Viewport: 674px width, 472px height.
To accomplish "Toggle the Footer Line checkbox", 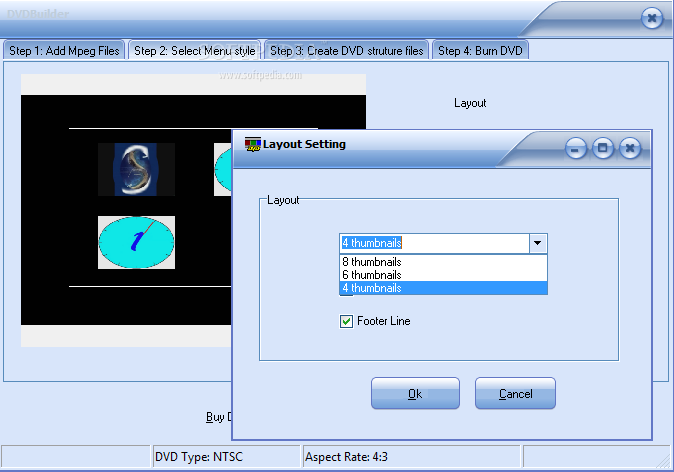I will 346,321.
